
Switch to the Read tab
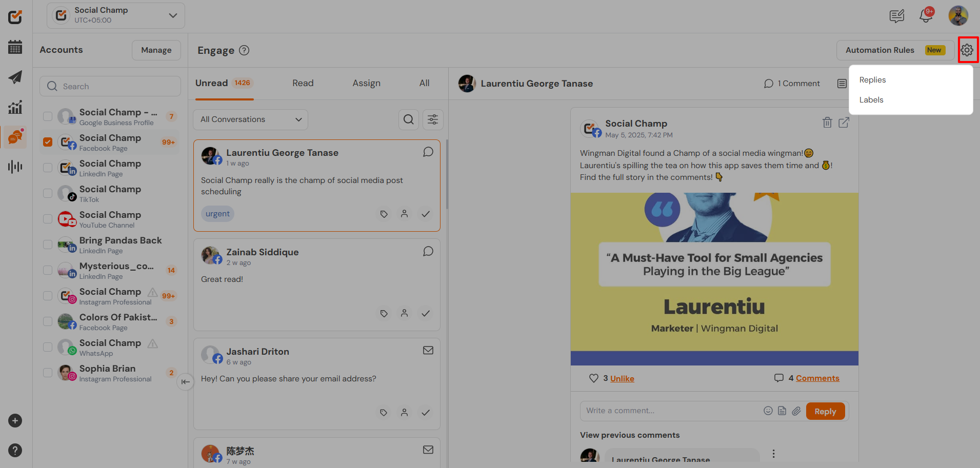pyautogui.click(x=303, y=83)
